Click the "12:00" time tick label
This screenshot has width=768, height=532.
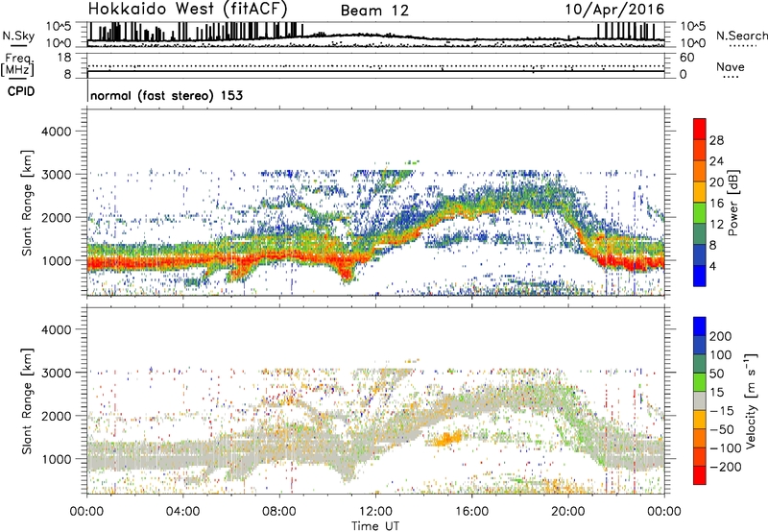pyautogui.click(x=375, y=511)
